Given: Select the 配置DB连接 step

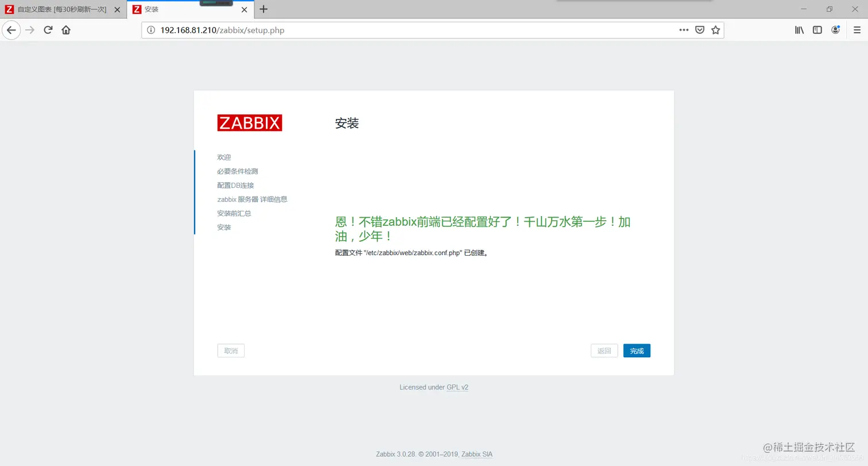Looking at the screenshot, I should click(235, 185).
